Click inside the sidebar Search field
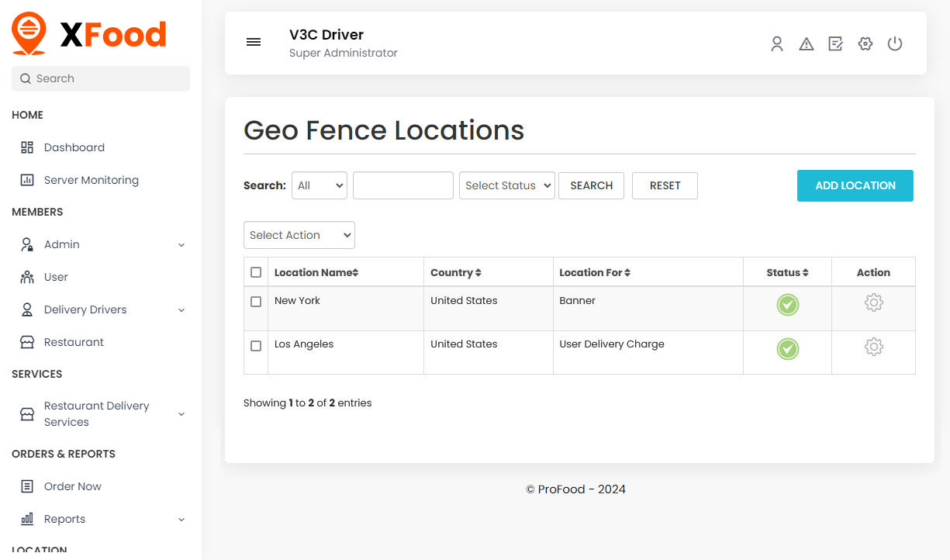Screen dimensions: 950x560 [100, 78]
